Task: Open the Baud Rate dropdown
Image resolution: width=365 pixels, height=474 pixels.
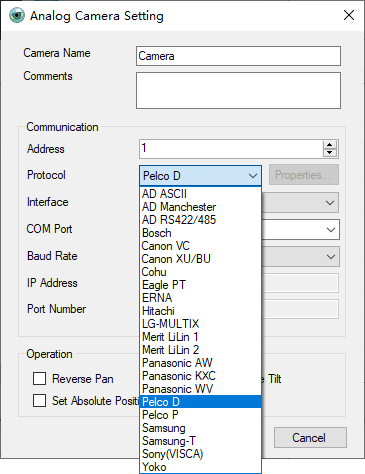Action: 331,256
